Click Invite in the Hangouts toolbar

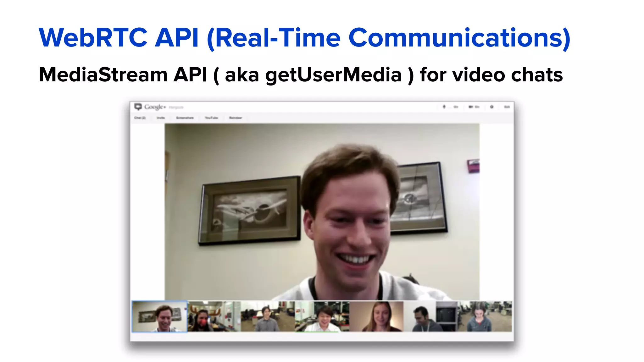tap(161, 118)
